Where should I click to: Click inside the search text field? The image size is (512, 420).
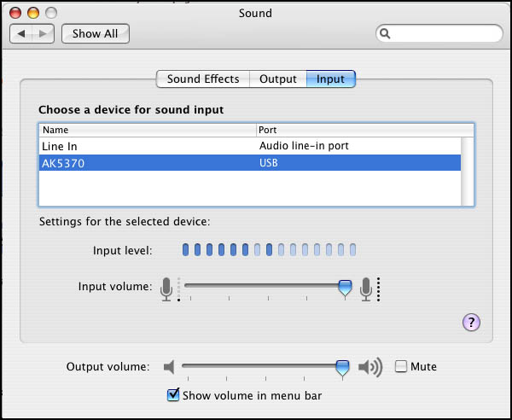click(x=444, y=34)
